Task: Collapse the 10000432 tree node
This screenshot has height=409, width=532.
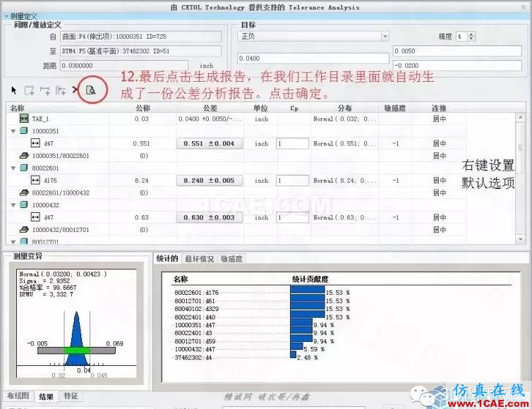Action: tap(13, 205)
